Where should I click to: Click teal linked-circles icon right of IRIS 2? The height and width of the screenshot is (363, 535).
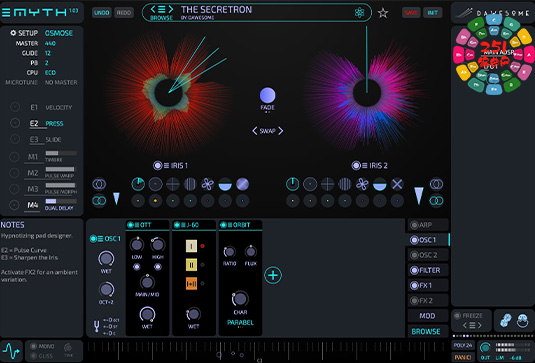point(436,200)
